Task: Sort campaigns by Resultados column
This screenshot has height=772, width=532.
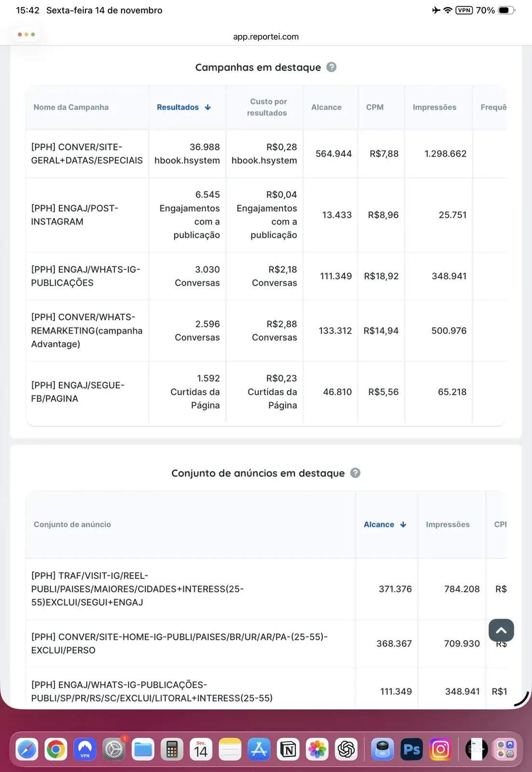Action: pos(184,107)
